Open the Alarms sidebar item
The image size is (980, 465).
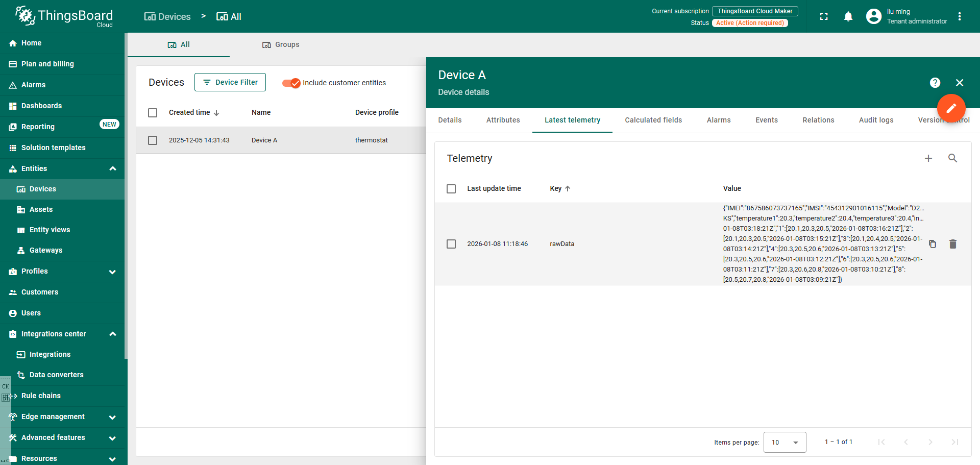pyautogui.click(x=62, y=85)
